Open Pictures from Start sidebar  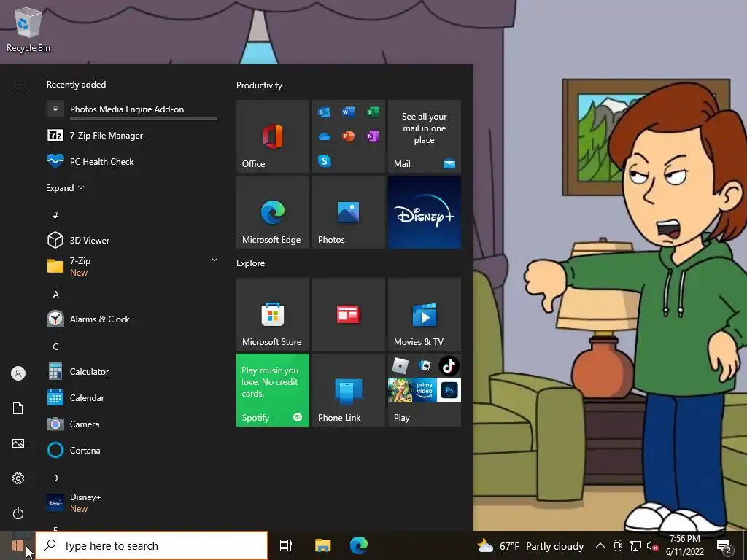click(18, 443)
